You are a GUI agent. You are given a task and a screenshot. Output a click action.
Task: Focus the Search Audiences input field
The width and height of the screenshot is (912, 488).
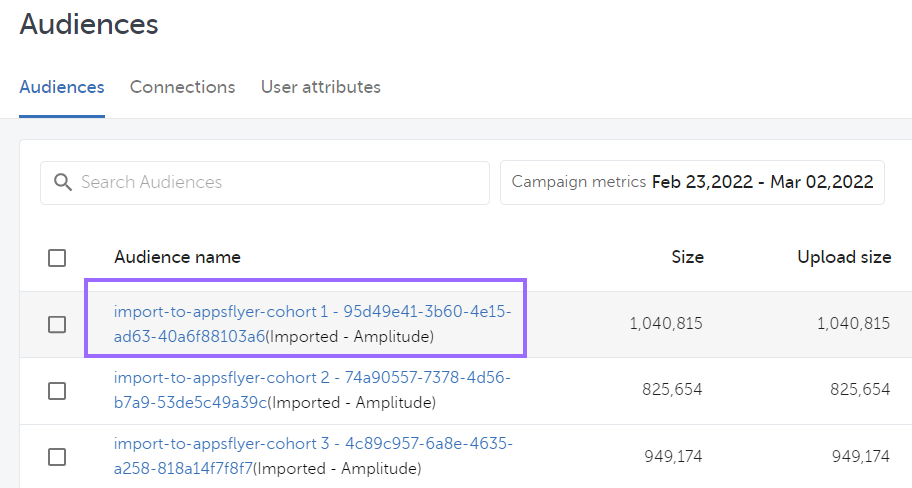pyautogui.click(x=280, y=182)
